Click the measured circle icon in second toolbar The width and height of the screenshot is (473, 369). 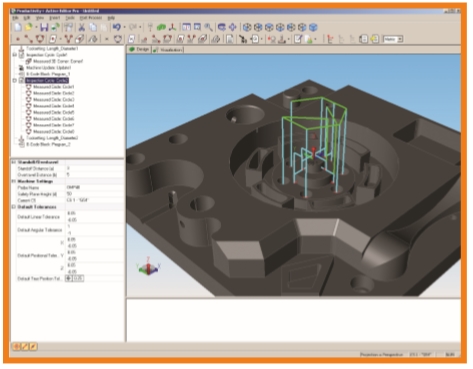[40, 39]
